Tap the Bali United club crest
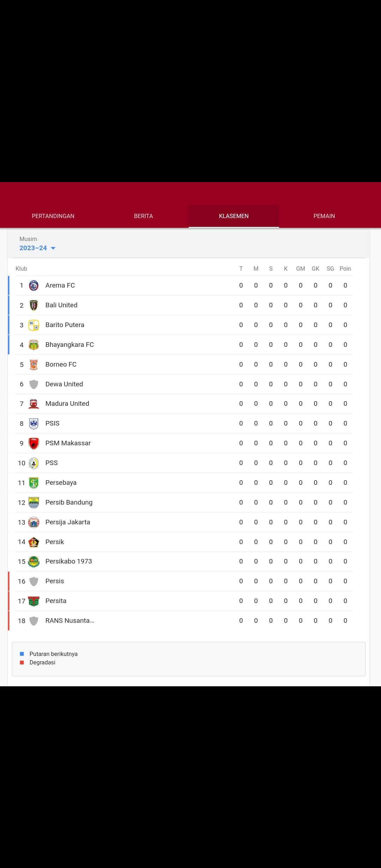Viewport: 381px width, 868px height. 34,305
